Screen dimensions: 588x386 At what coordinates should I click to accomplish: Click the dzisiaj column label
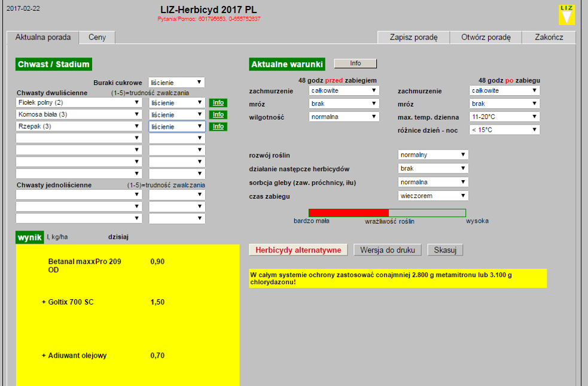pos(118,237)
